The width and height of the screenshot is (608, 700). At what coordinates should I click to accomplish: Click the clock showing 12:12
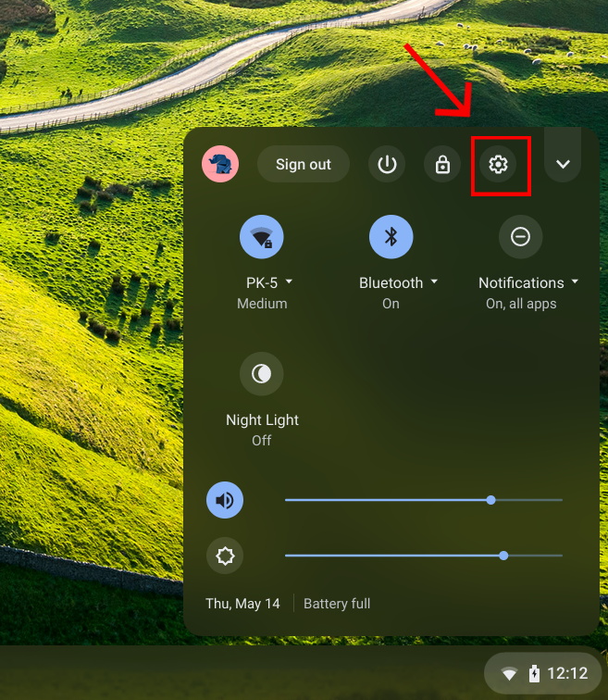567,673
